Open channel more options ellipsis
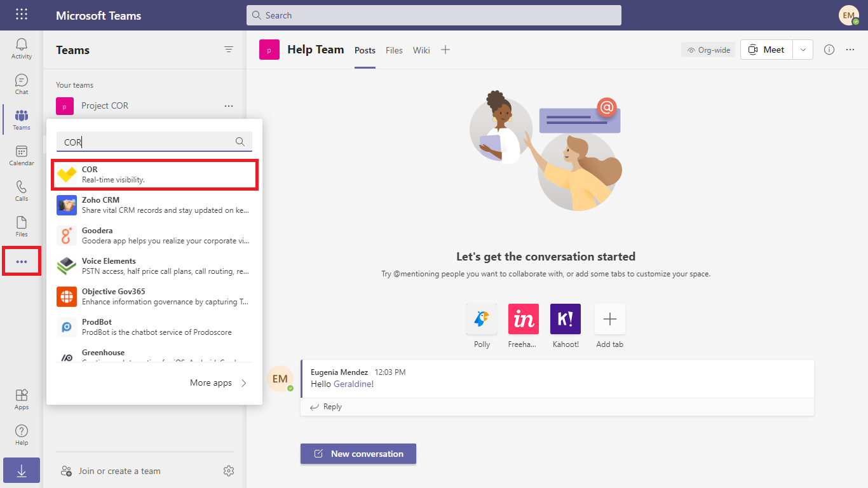 (850, 50)
